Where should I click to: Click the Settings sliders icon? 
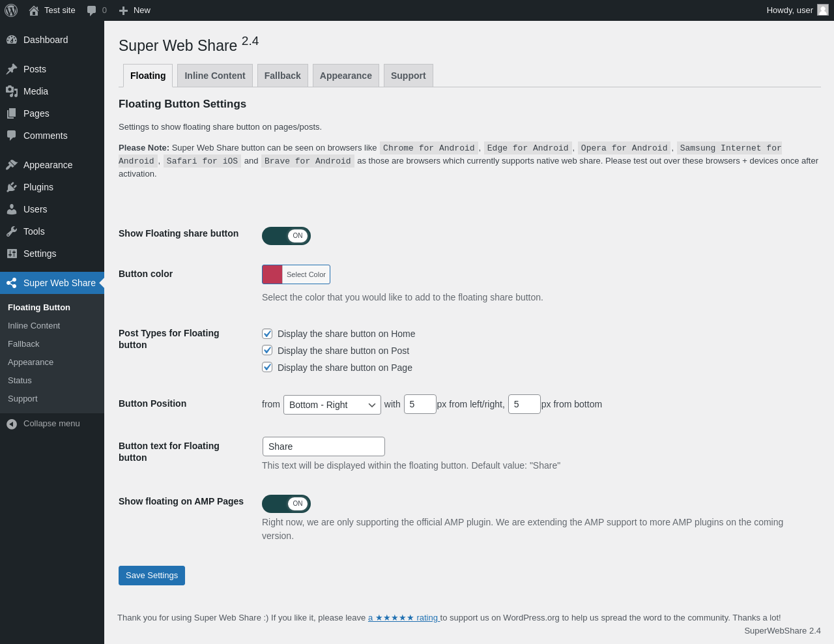click(x=12, y=254)
